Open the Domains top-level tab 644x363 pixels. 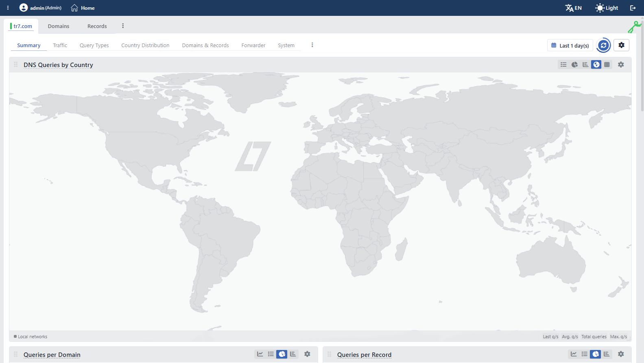coord(59,26)
